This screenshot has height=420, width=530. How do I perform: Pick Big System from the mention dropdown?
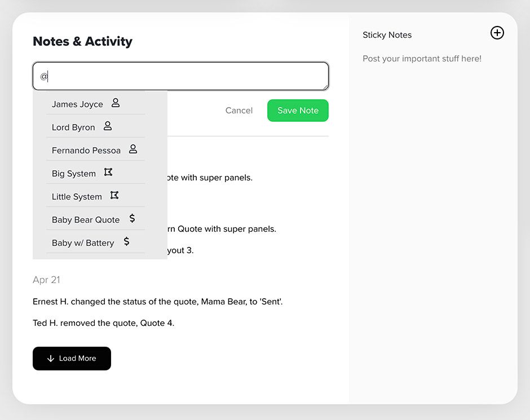point(96,173)
